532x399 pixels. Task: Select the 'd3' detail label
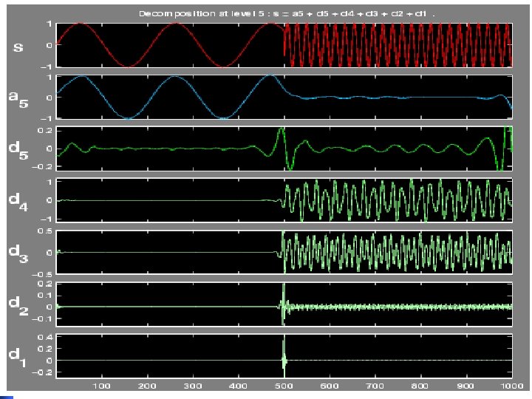(x=18, y=253)
